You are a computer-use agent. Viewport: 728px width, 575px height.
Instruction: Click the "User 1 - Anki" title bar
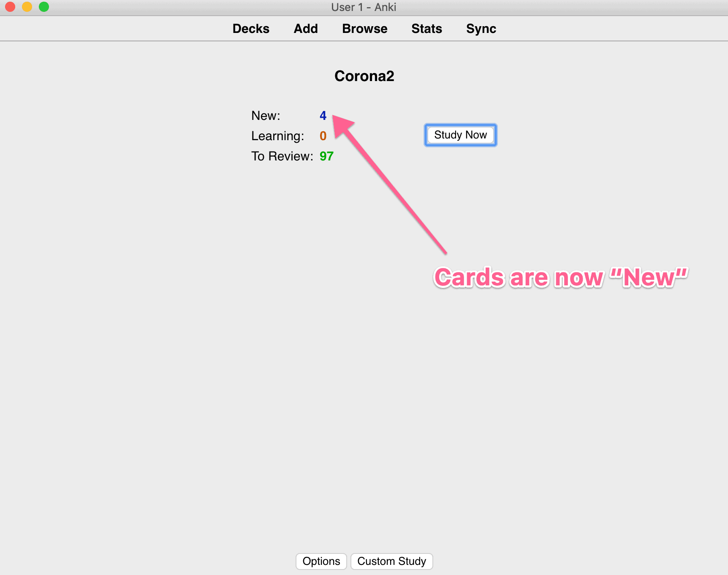364,7
